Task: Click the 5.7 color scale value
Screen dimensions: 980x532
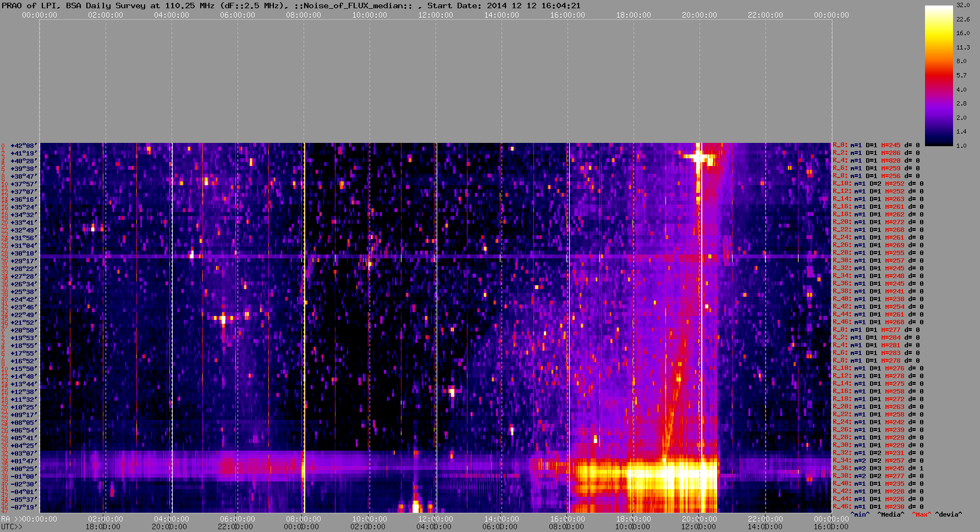Action: pyautogui.click(x=961, y=75)
